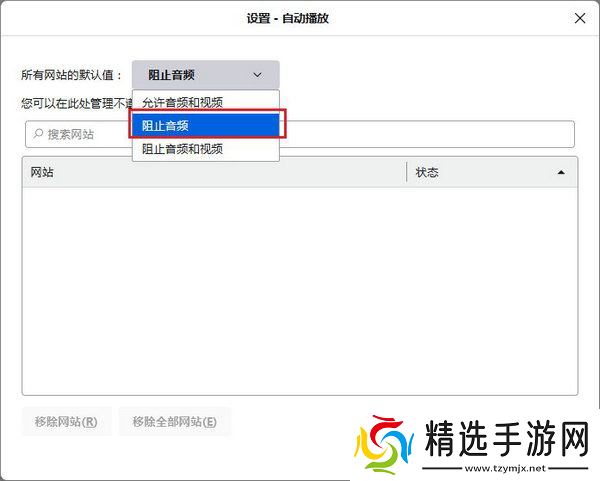Close the 自动播放 settings dialog

580,18
